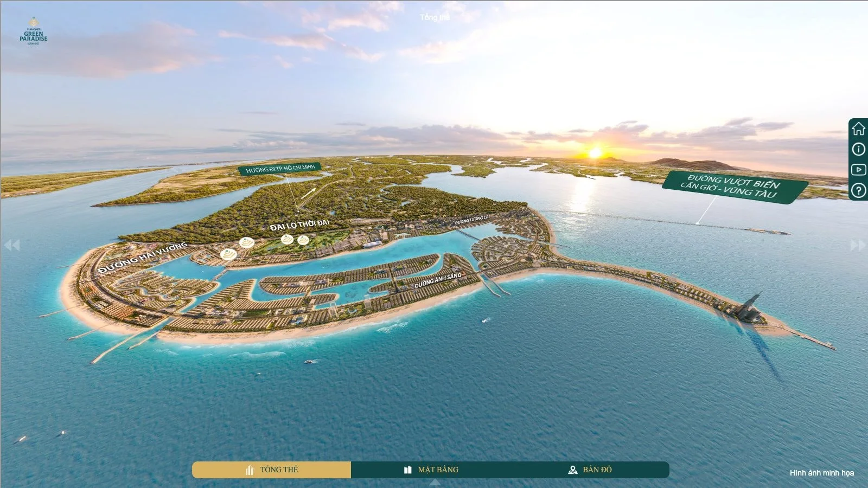Screen dimensions: 868x488
Task: Expand the bottom panel up arrow
Action: click(435, 483)
